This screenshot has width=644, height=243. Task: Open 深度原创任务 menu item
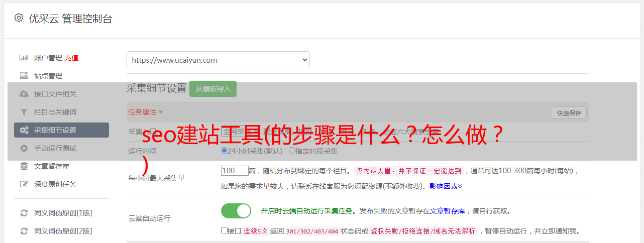tap(55, 184)
